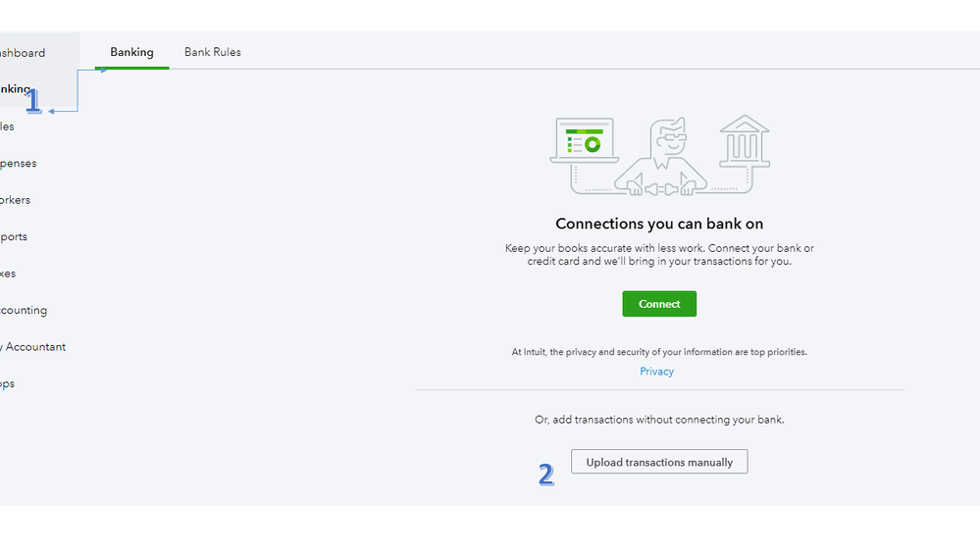Open the Accounting sidebar item
This screenshot has height=551, width=980.
(x=24, y=310)
